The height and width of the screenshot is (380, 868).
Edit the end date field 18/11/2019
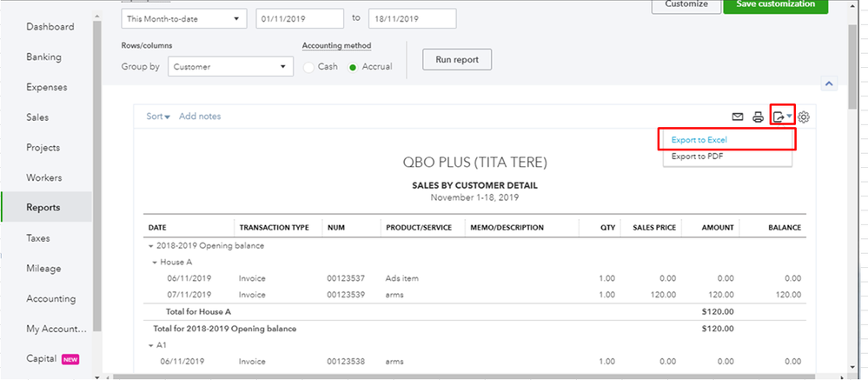tap(413, 18)
